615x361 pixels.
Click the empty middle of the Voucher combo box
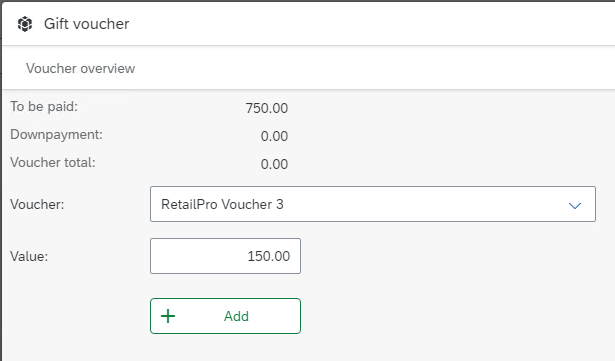[424, 204]
